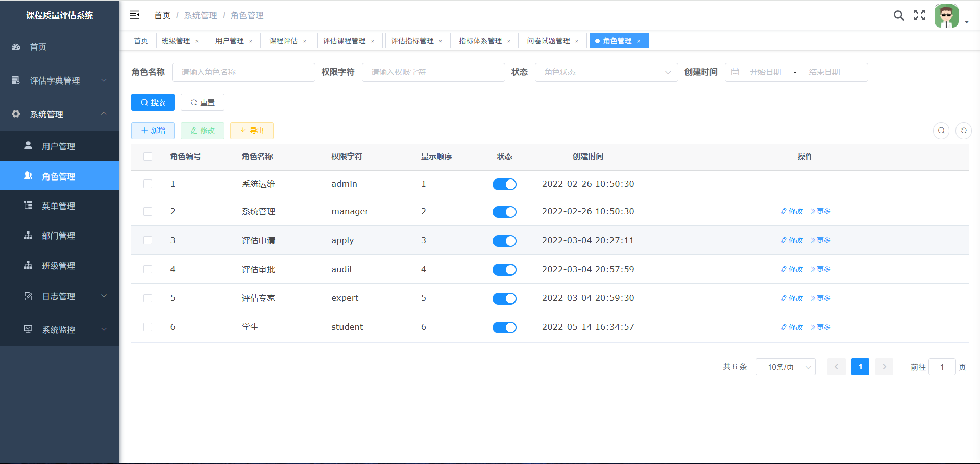Hide search bar with round magnifier icon

pos(941,131)
